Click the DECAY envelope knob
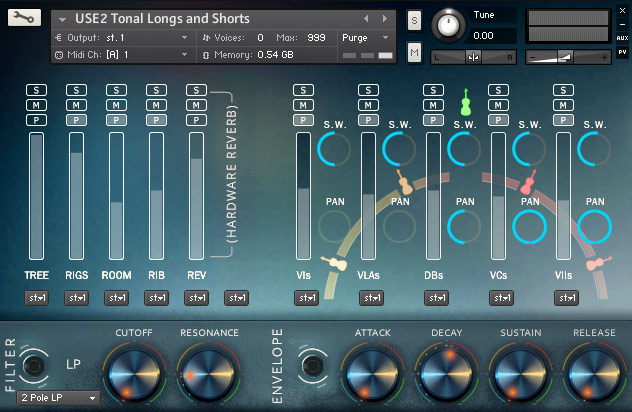The image size is (632, 412). 446,374
